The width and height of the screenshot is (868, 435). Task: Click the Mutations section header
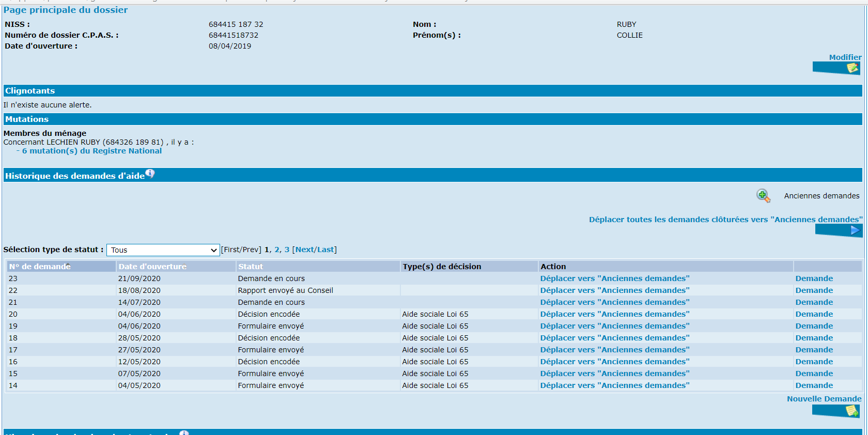433,119
